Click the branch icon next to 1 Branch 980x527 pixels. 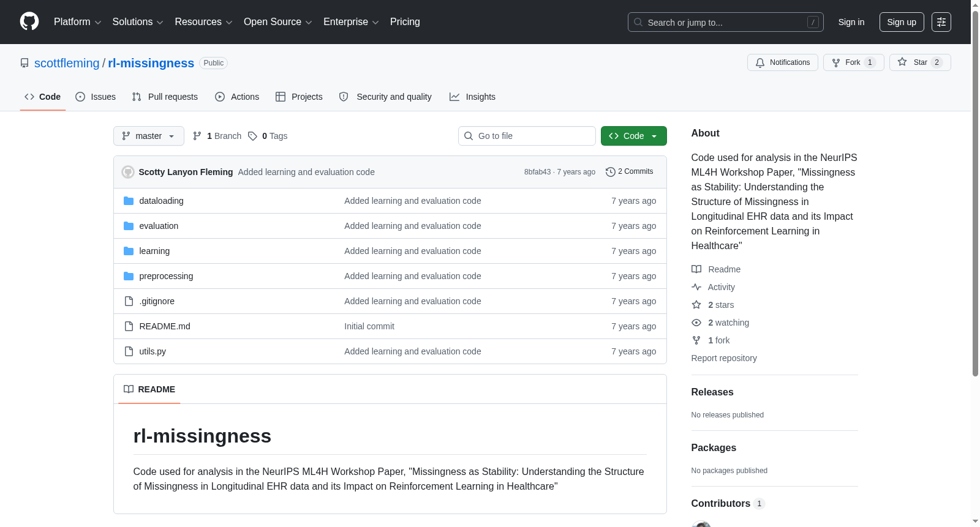(x=197, y=136)
